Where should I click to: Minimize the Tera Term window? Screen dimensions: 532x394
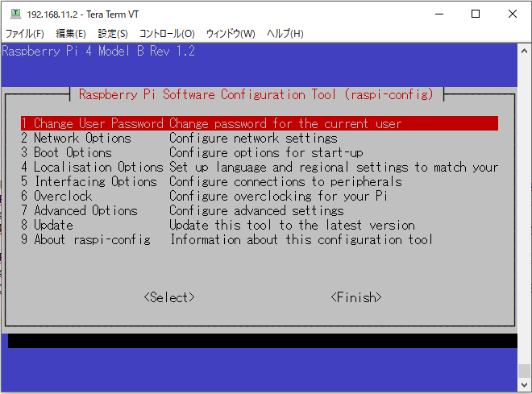(439, 14)
